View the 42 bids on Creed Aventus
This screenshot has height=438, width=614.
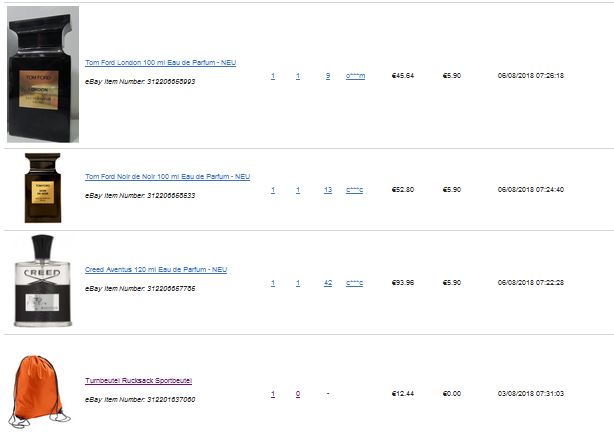coord(328,283)
